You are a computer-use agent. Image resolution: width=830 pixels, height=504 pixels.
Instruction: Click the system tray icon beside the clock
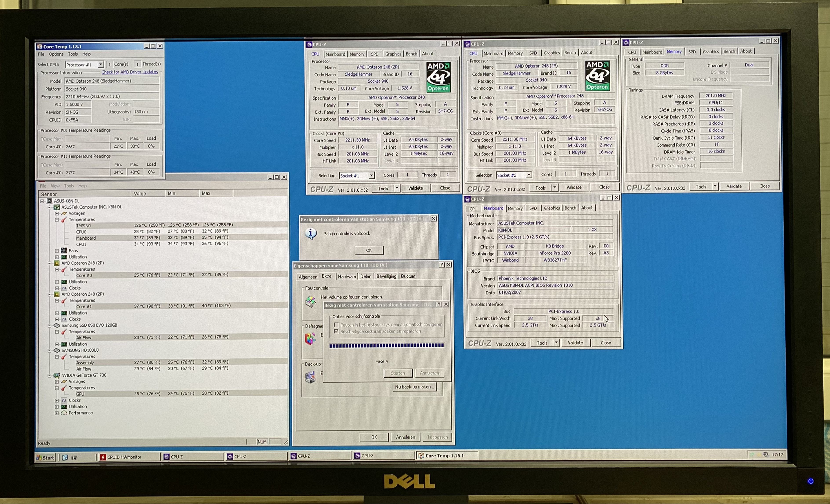pyautogui.click(x=766, y=454)
